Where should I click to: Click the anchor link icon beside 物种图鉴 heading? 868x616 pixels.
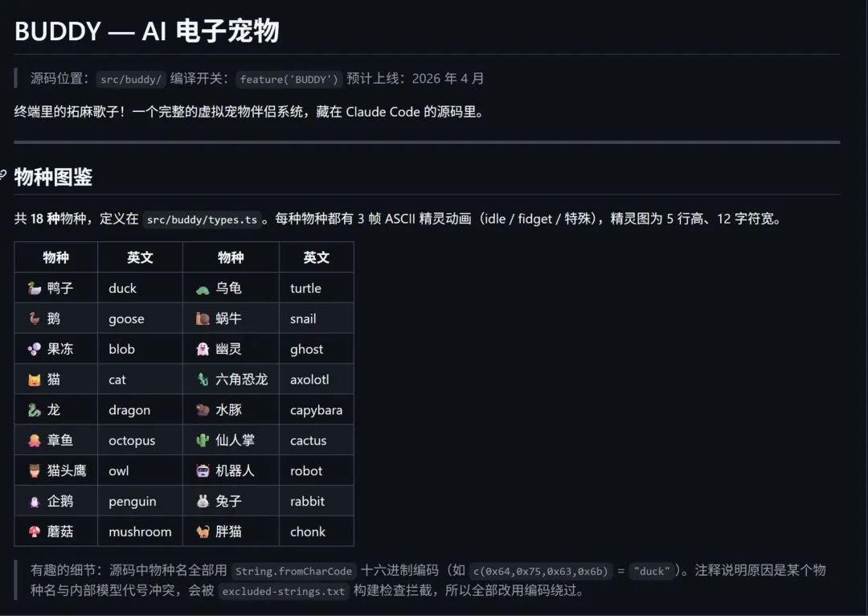[x=3, y=174]
